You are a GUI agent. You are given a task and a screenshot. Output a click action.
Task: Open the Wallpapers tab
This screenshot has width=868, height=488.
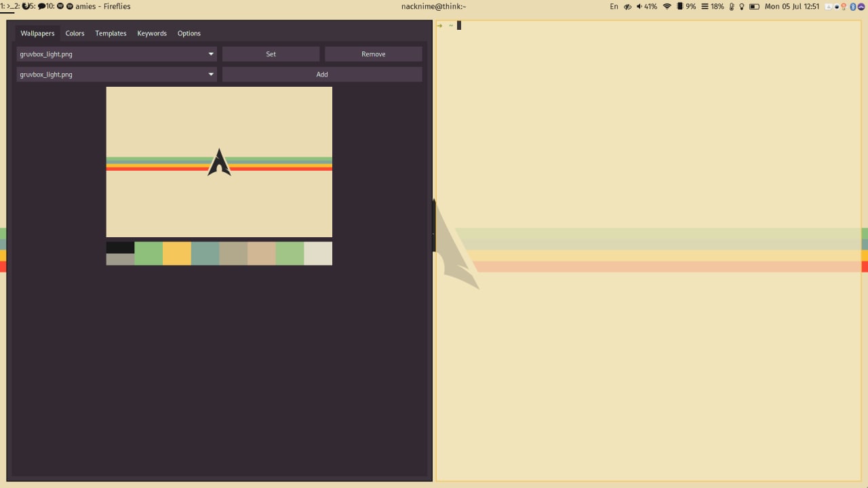point(37,33)
